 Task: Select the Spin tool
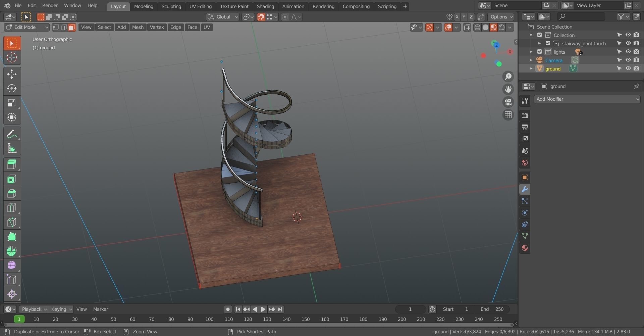(x=12, y=251)
